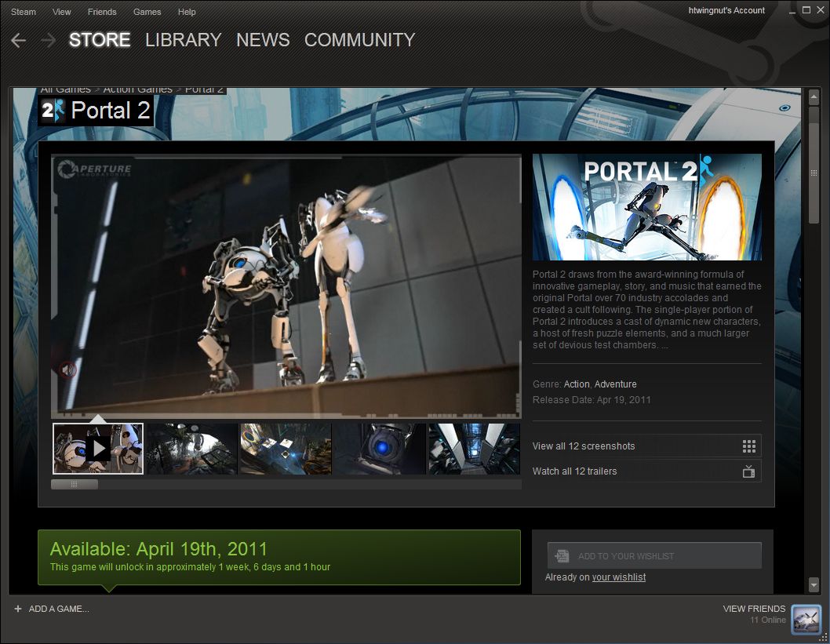Click the page scroll down arrow
The image size is (830, 644).
pyautogui.click(x=814, y=584)
